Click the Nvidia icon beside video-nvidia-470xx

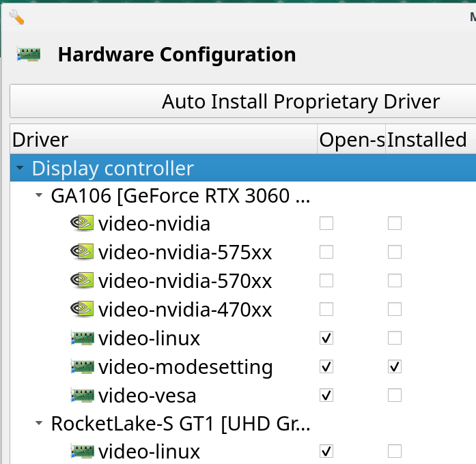pyautogui.click(x=82, y=309)
